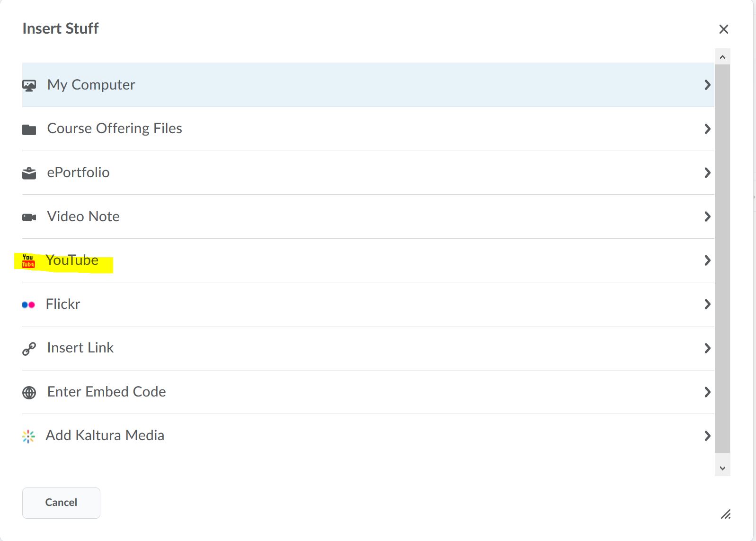The height and width of the screenshot is (541, 756).
Task: Click the My Computer monitor icon
Action: 29,86
